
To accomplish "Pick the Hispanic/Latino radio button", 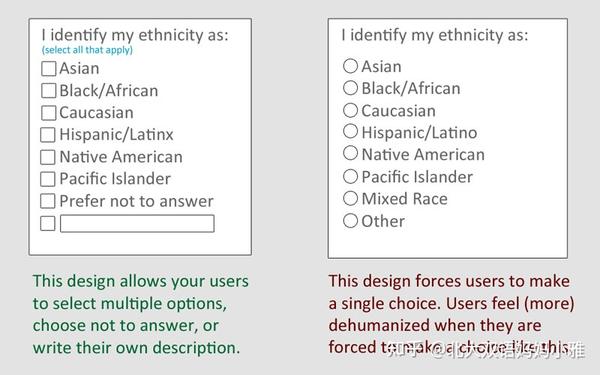I will (350, 131).
